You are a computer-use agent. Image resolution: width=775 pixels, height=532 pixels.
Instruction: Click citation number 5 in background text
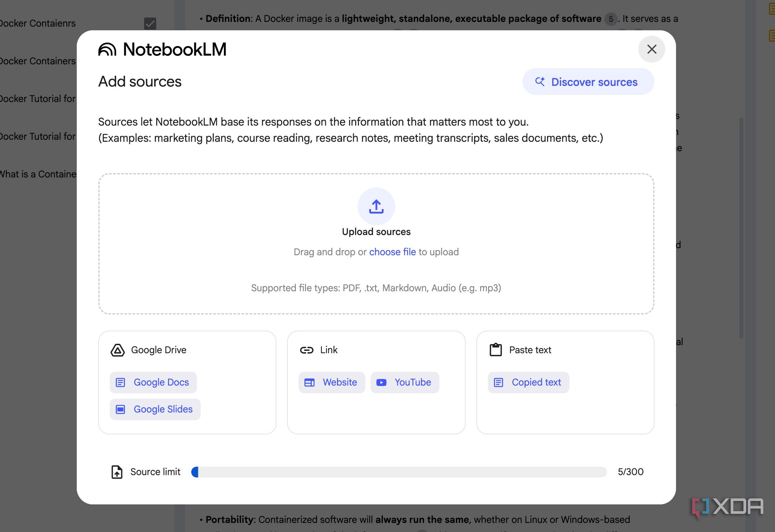coord(611,19)
